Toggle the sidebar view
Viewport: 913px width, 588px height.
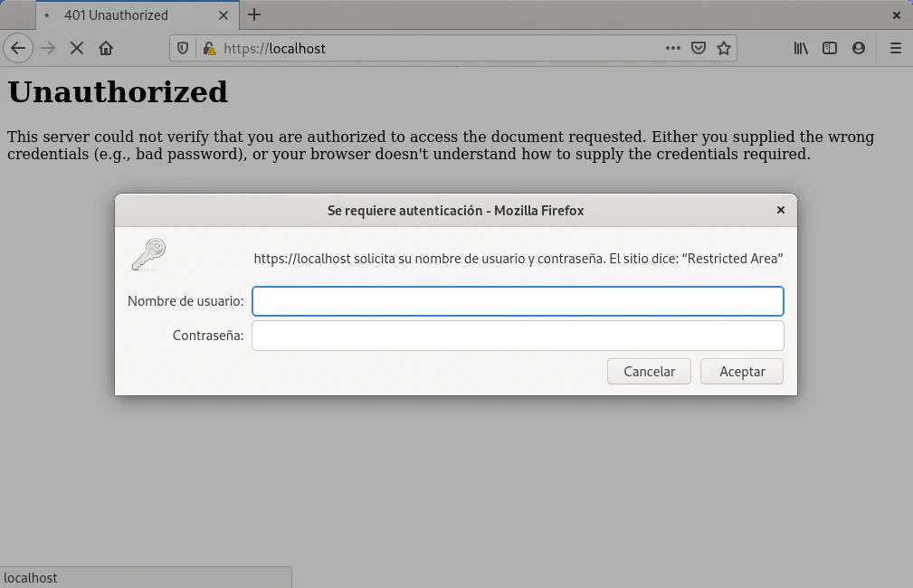point(830,48)
